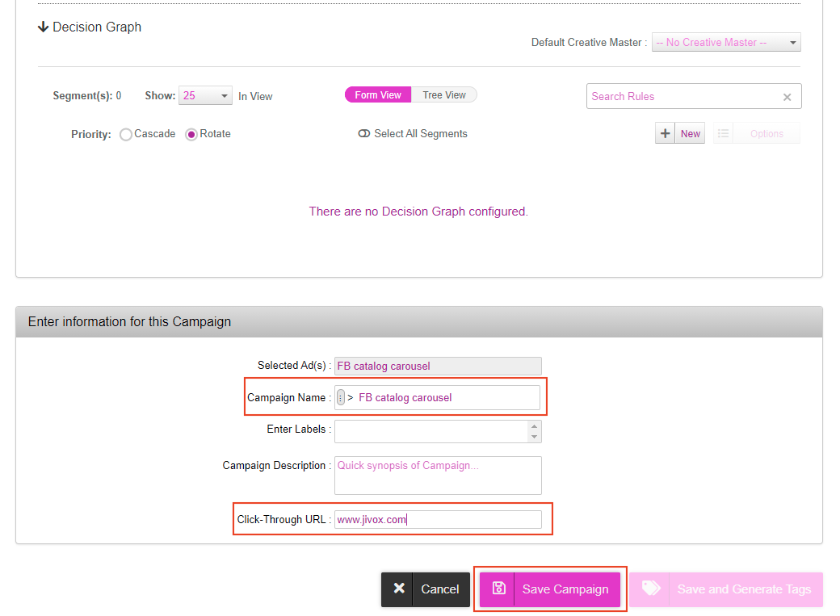Click the Save Campaign disk icon
This screenshot has width=840, height=616.
coord(499,588)
